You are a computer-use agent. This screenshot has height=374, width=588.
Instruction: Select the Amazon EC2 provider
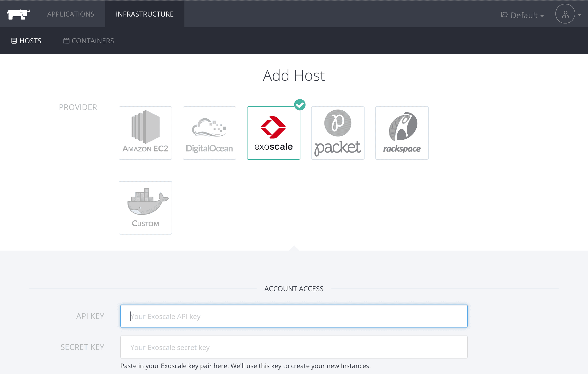coord(145,133)
